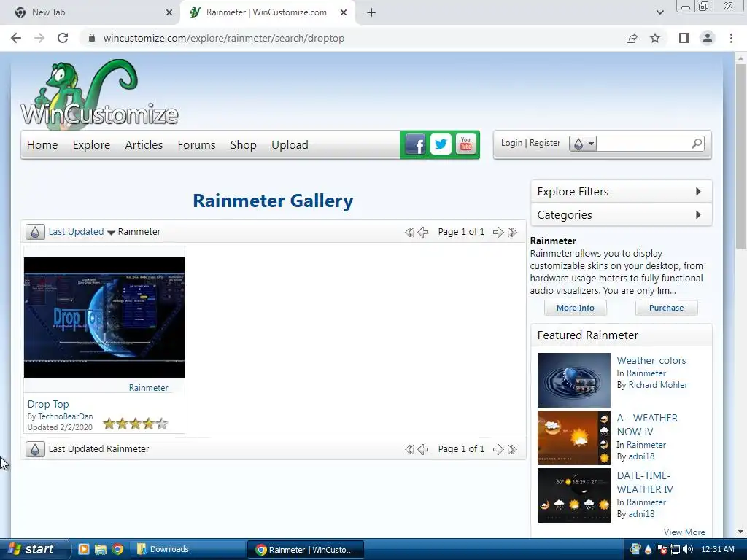The height and width of the screenshot is (560, 747).
Task: Click the Register link
Action: 544,143
